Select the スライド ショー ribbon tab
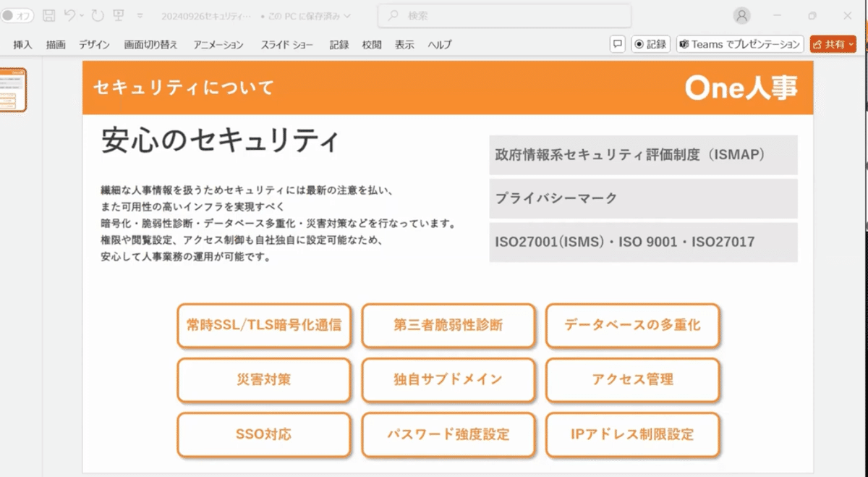The image size is (868, 477). (287, 45)
